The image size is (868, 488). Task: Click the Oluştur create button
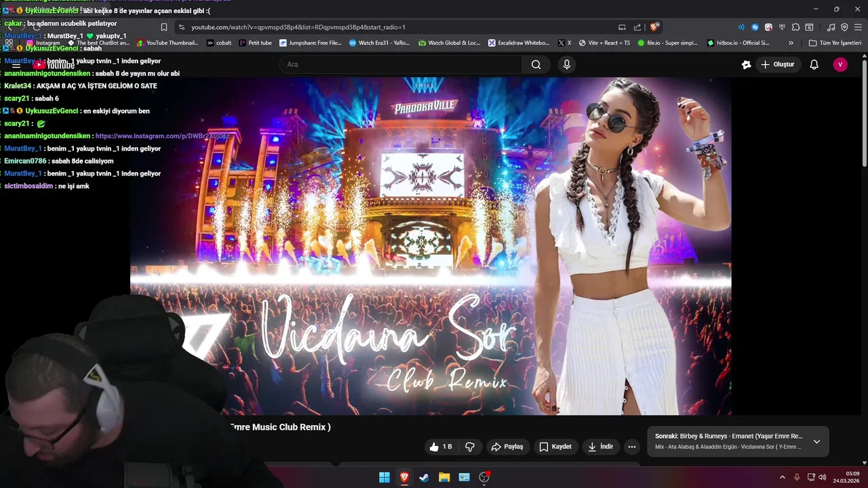click(777, 64)
